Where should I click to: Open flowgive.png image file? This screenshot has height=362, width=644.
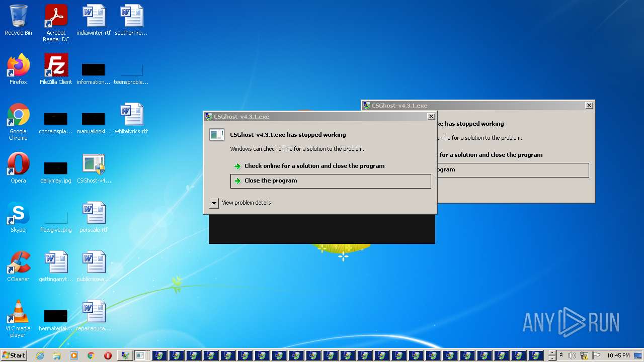pyautogui.click(x=56, y=221)
